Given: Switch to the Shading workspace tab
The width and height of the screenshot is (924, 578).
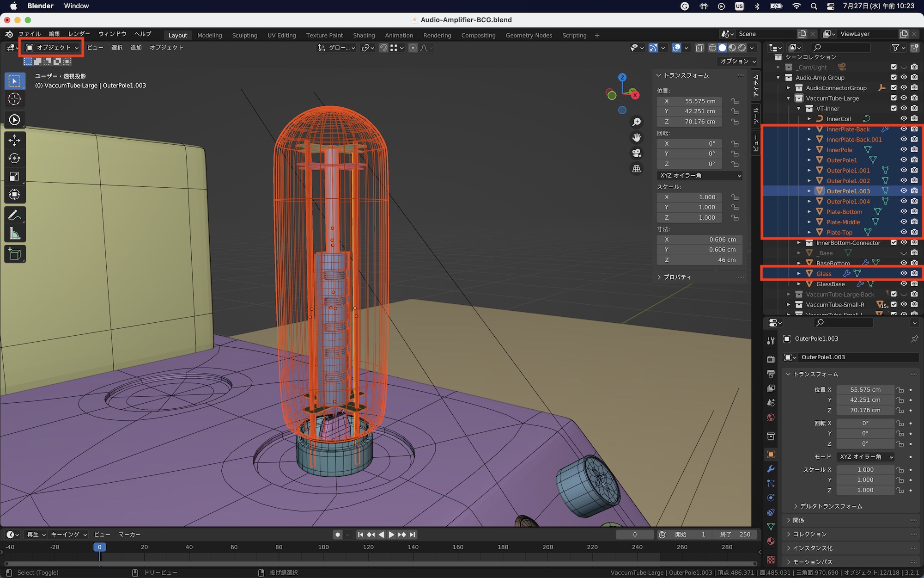Looking at the screenshot, I should tap(364, 35).
